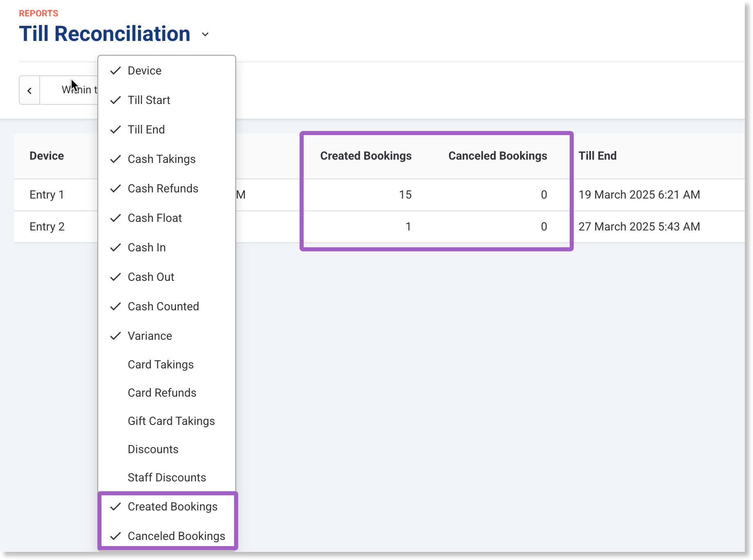Uncheck Created Bookings in the column menu

(172, 507)
